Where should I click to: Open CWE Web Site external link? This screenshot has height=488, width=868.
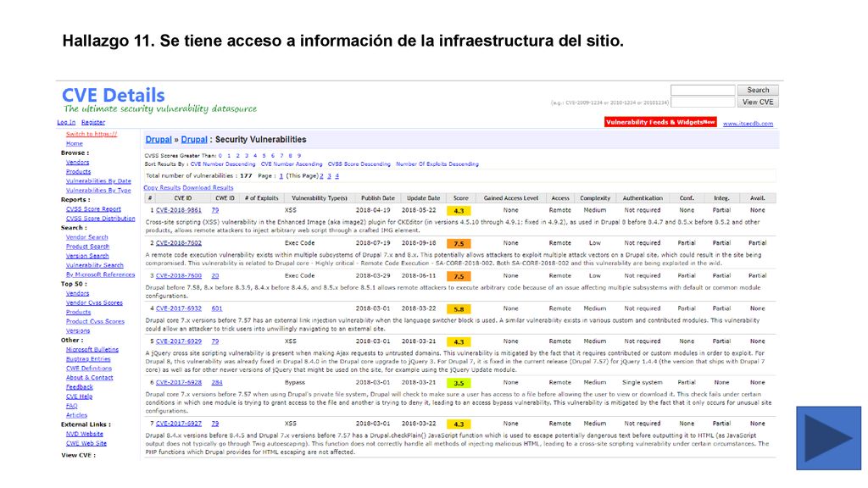pos(86,444)
